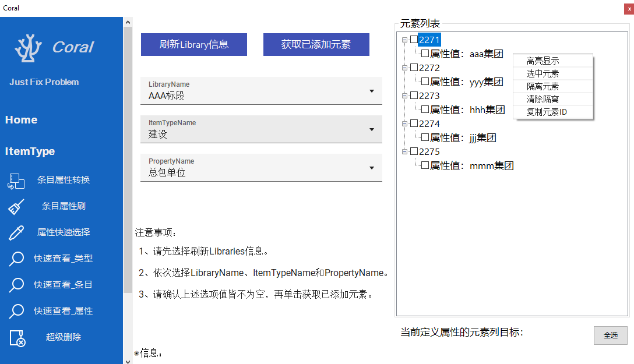Click the 条目属性刷 brush icon

click(x=16, y=207)
